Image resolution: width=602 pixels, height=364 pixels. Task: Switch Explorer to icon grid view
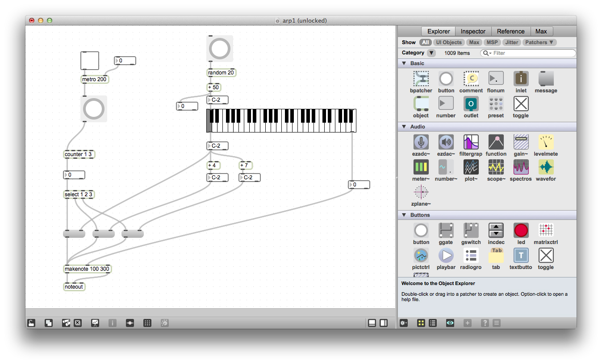(421, 323)
